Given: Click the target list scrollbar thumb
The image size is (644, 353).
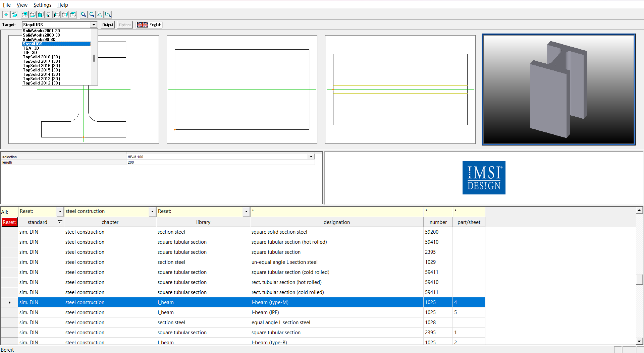Looking at the screenshot, I should point(94,58).
